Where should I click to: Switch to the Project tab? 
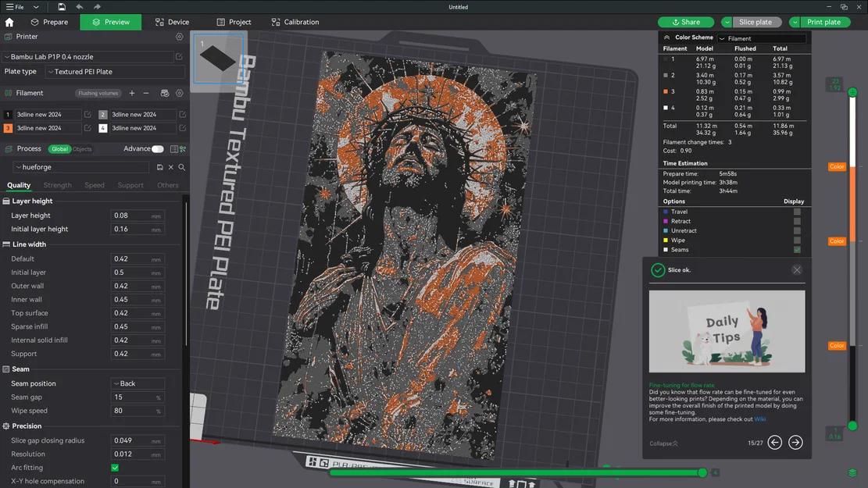[234, 22]
